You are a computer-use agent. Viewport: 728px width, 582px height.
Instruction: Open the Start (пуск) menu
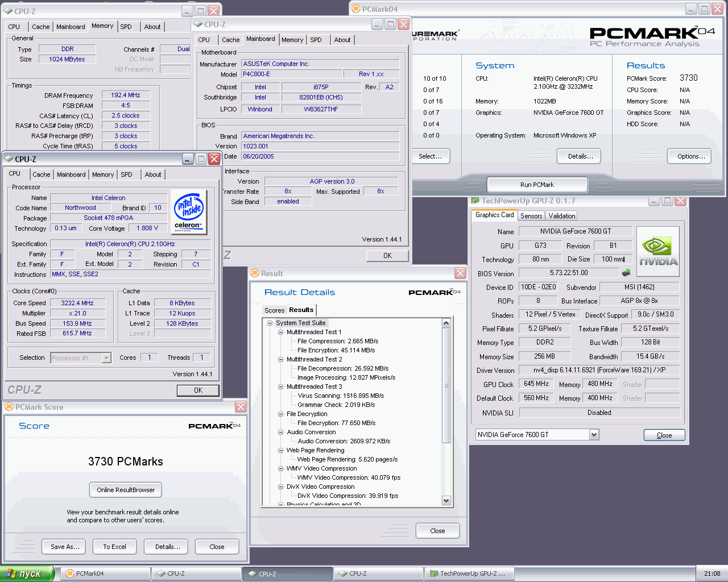click(27, 573)
